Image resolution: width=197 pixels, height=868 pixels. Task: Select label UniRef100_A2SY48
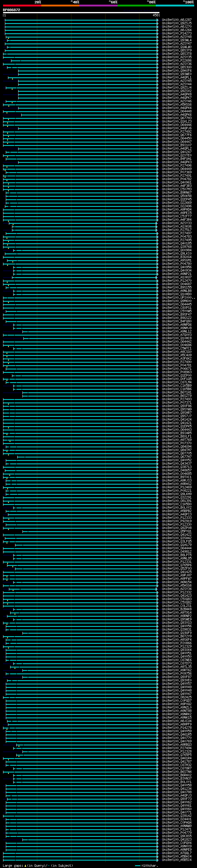click(x=177, y=37)
